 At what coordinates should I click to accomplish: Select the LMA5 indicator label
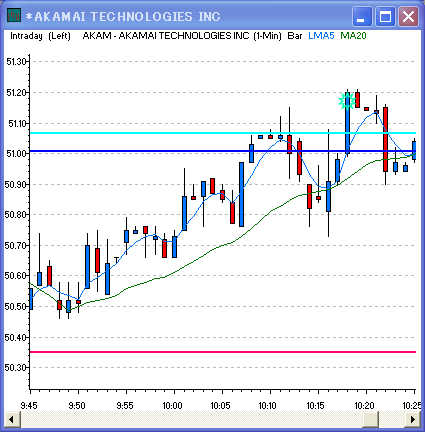click(321, 36)
